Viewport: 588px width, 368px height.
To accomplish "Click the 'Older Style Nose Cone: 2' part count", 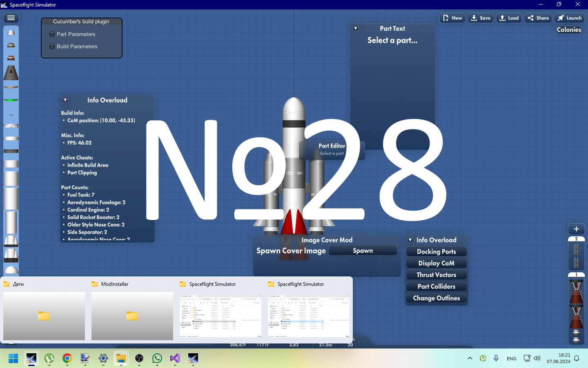I will [x=96, y=225].
